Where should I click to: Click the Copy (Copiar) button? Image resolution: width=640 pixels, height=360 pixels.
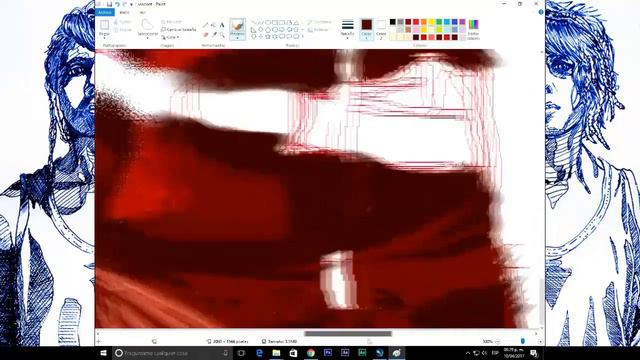(x=123, y=30)
